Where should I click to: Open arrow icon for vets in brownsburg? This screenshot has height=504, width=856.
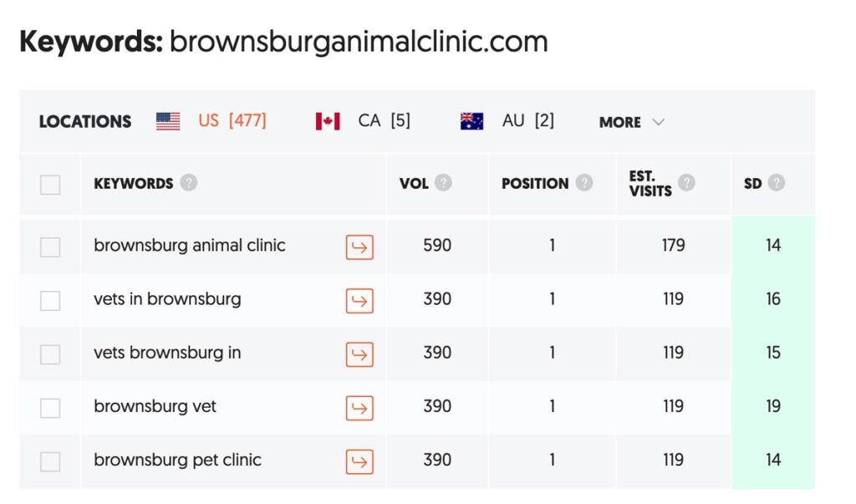coord(359,300)
